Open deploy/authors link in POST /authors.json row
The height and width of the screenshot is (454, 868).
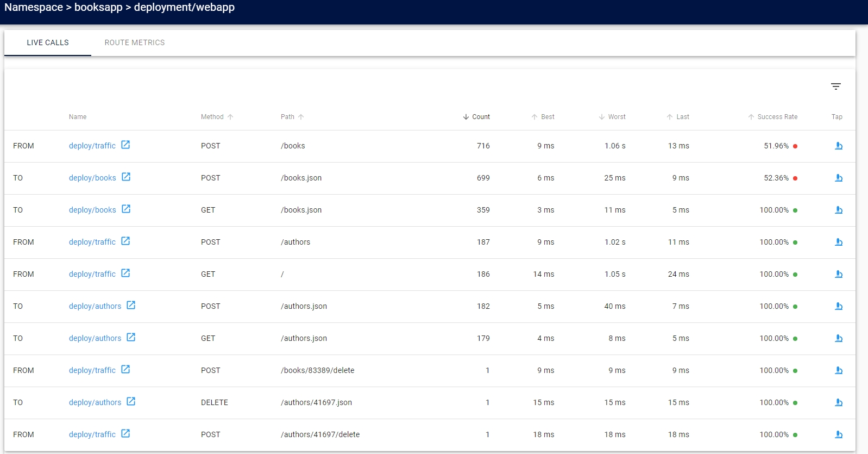[95, 306]
